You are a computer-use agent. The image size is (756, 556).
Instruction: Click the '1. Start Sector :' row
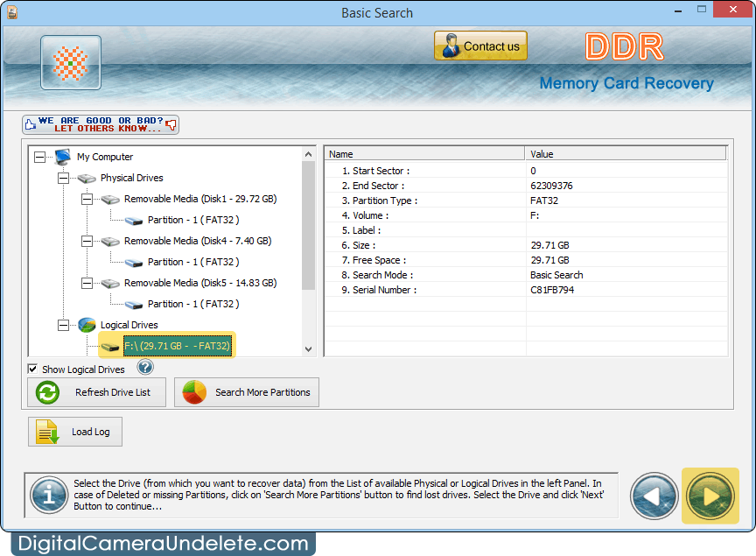(526, 171)
